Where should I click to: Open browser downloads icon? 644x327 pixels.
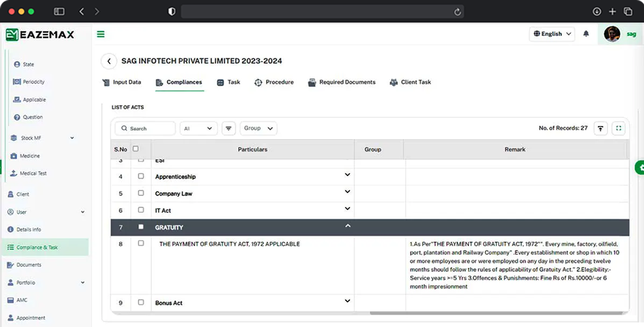pos(597,12)
